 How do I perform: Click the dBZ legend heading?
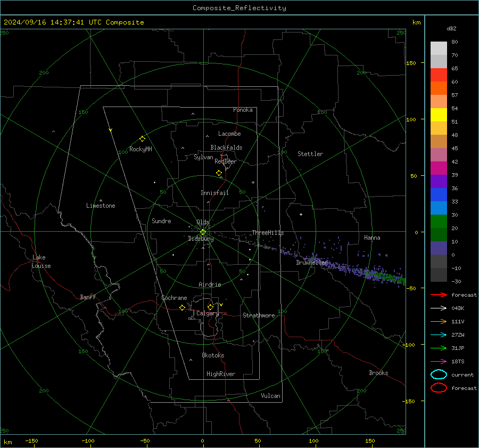coord(451,28)
